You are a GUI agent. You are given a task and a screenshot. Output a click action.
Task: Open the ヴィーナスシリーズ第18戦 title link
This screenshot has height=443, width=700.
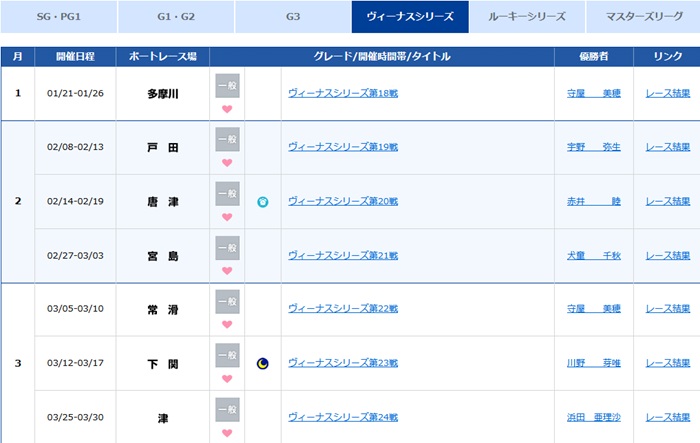(342, 94)
